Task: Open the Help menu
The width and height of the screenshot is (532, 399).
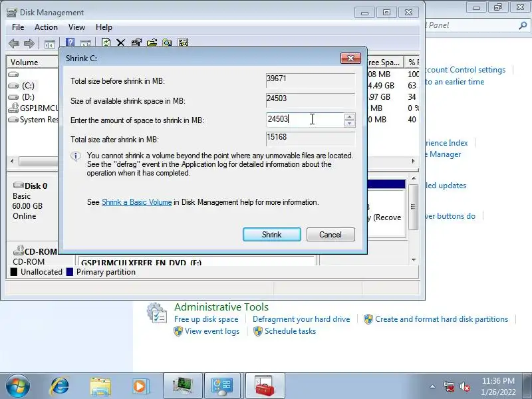Action: click(x=104, y=27)
